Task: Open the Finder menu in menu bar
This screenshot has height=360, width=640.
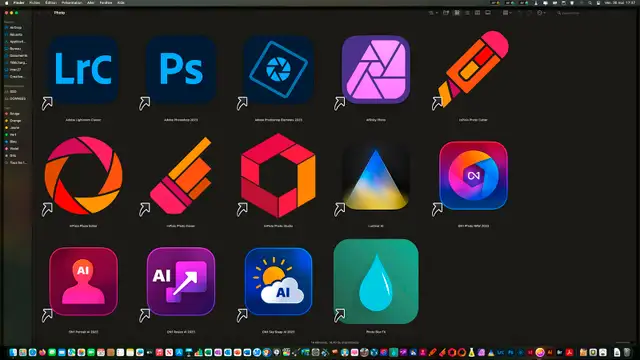Action: (19, 2)
